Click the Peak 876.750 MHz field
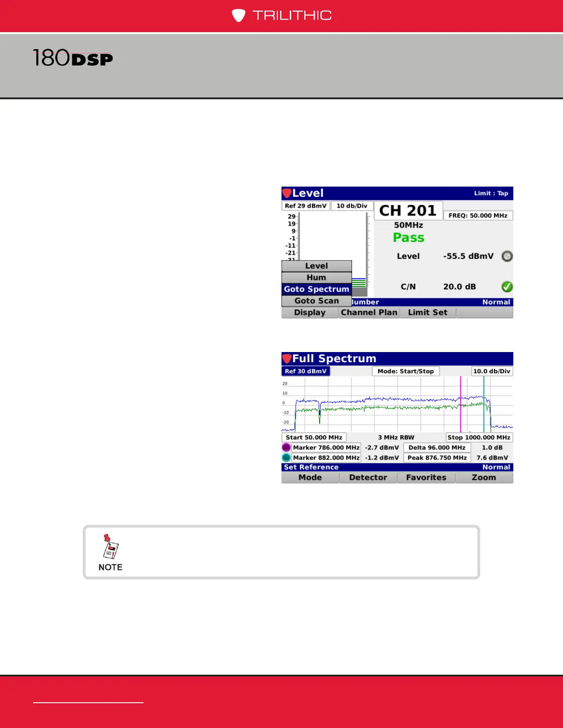563x728 pixels. coord(437,458)
